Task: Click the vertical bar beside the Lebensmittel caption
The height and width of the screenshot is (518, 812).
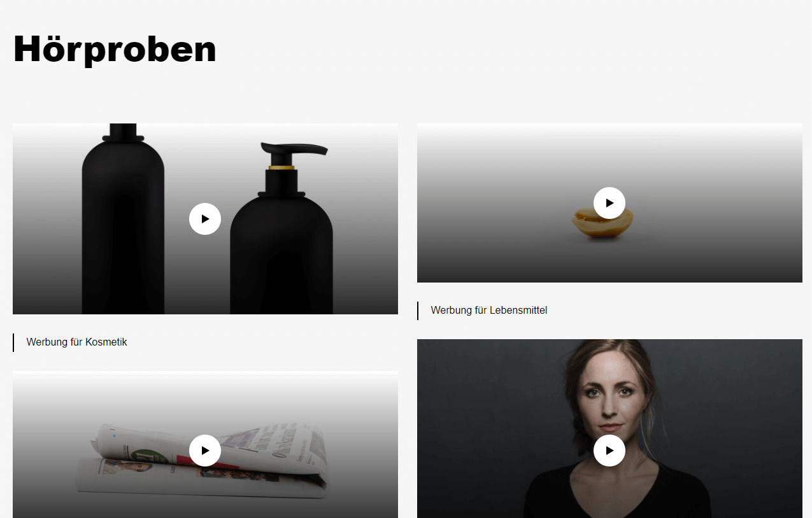Action: click(418, 311)
